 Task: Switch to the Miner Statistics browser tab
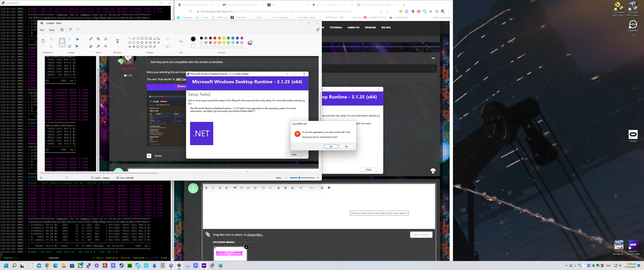243,5
